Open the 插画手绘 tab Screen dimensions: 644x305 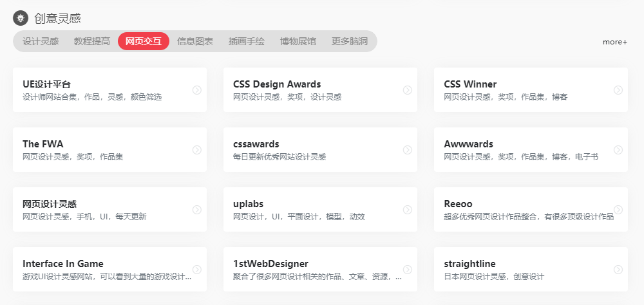point(247,41)
